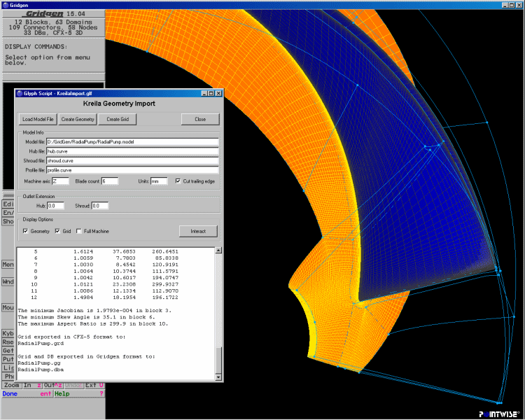The height and width of the screenshot is (420, 525).
Task: Close Glyph Script window with X
Action: pyautogui.click(x=218, y=93)
